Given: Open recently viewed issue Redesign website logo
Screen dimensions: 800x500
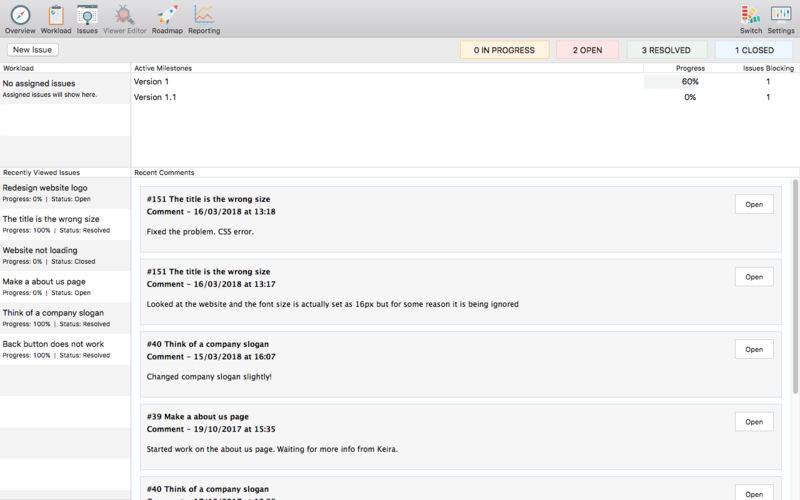Looking at the screenshot, I should [65, 193].
